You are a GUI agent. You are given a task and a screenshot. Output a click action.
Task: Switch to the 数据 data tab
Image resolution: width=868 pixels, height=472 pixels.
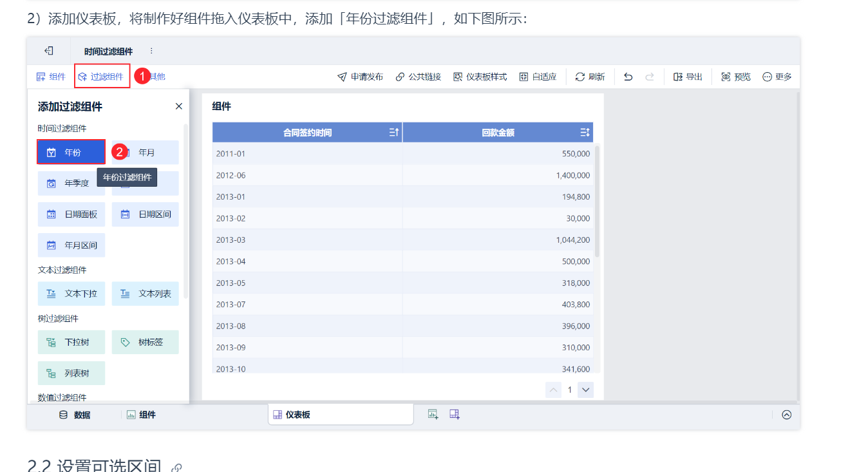tap(75, 415)
